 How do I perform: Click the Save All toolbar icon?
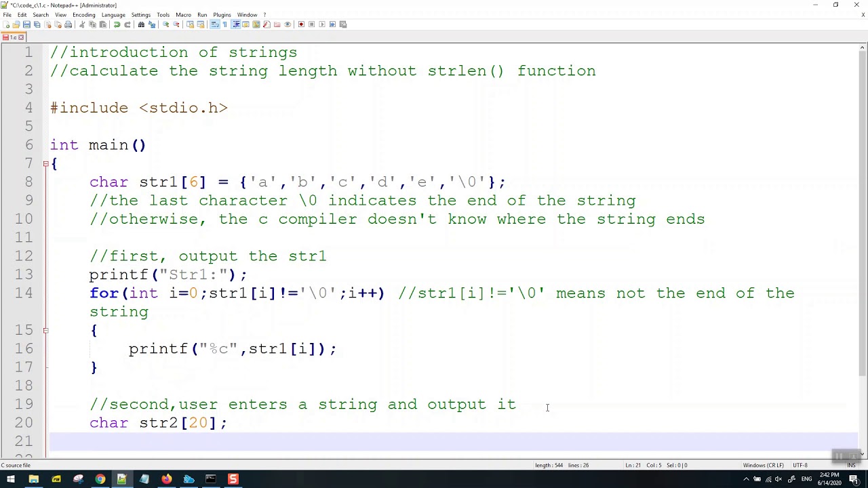[x=37, y=24]
